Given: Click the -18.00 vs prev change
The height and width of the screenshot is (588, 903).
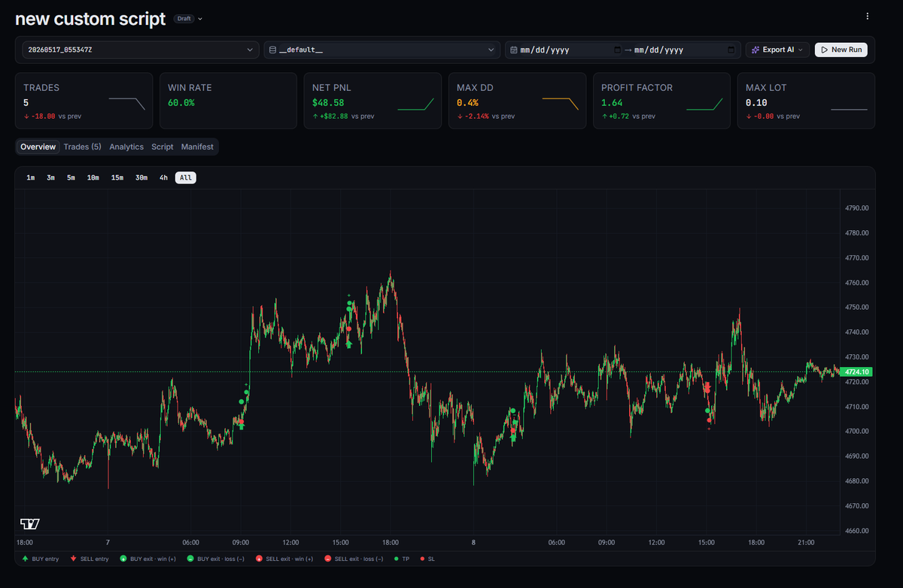Looking at the screenshot, I should 52,117.
